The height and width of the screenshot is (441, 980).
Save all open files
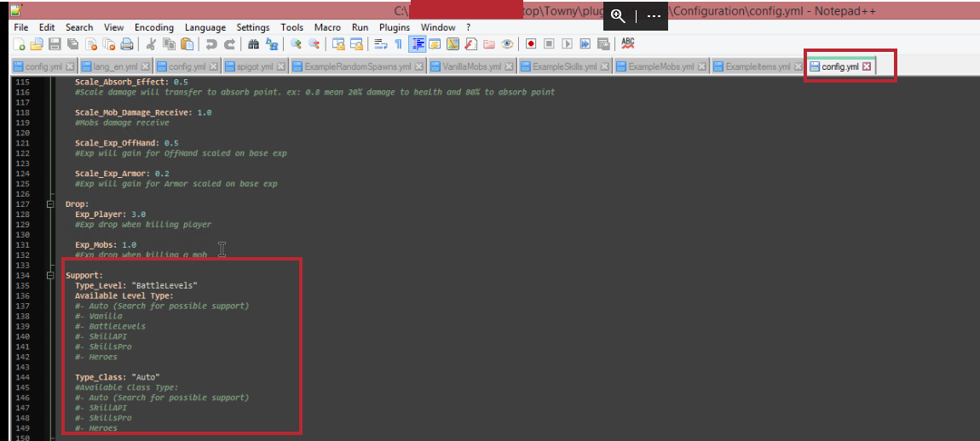(72, 43)
